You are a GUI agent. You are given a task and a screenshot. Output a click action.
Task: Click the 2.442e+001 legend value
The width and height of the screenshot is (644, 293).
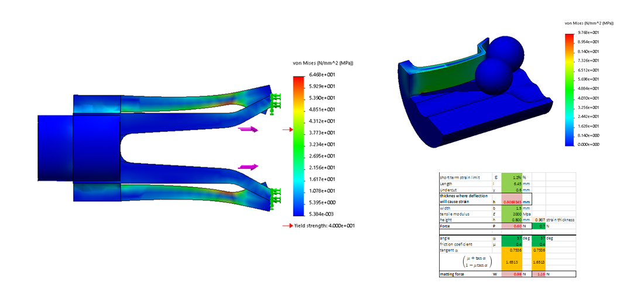coord(589,117)
